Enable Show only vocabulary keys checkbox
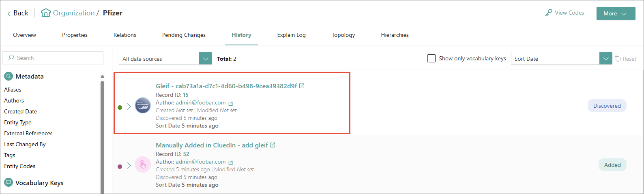Viewport: 644px width, 194px height. click(431, 58)
